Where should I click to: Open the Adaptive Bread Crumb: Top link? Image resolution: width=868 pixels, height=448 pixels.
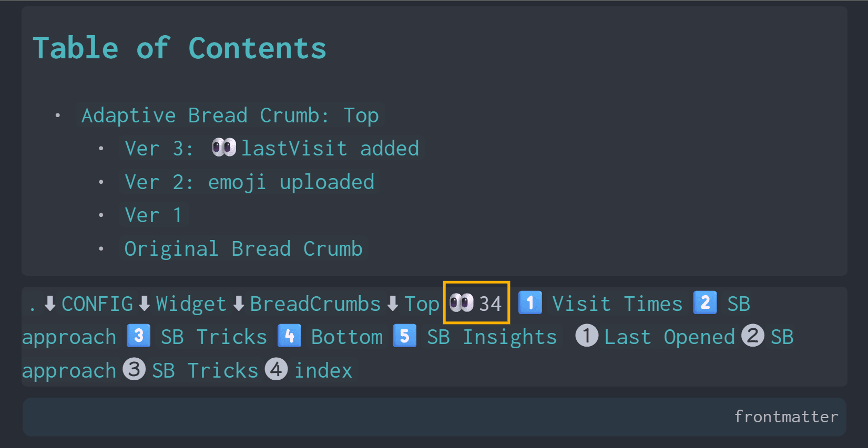point(230,116)
